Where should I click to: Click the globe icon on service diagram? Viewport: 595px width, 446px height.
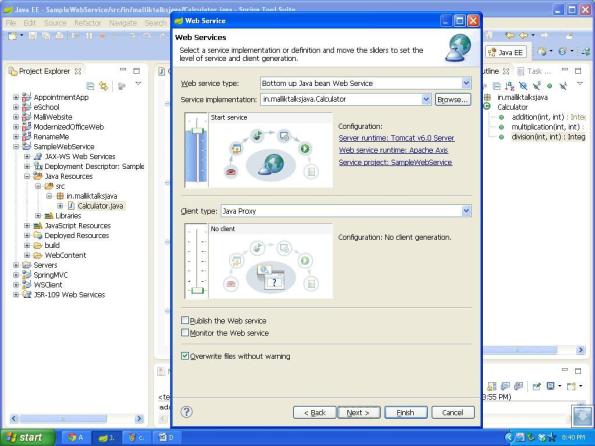point(271,165)
